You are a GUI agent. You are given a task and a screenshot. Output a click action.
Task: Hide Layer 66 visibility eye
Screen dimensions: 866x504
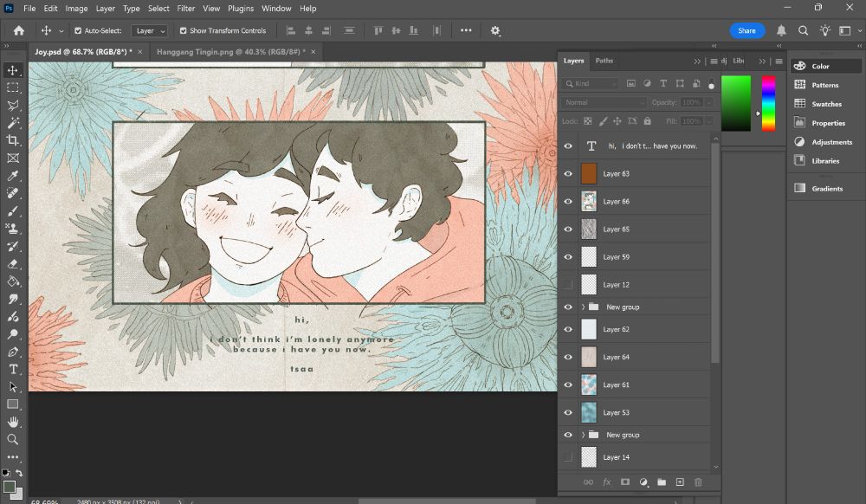[568, 202]
